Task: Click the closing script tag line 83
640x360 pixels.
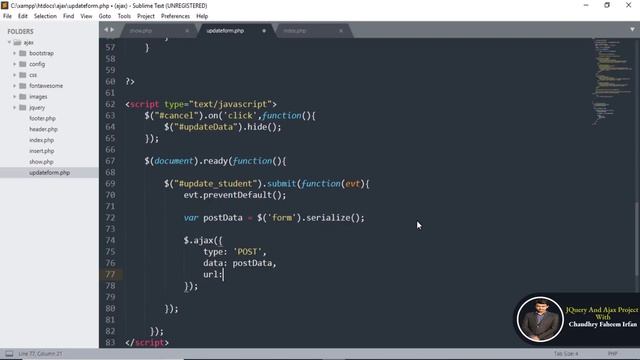Action: [147, 343]
